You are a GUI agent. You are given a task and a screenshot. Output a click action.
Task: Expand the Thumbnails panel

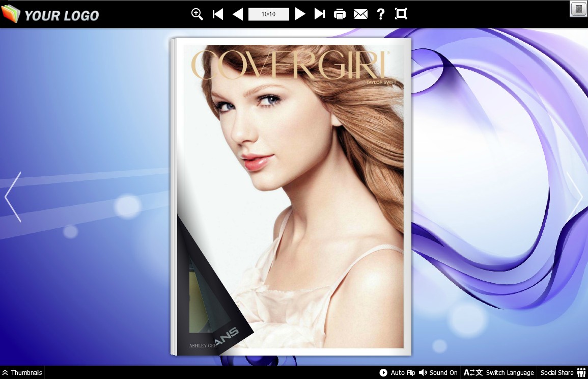click(x=22, y=372)
